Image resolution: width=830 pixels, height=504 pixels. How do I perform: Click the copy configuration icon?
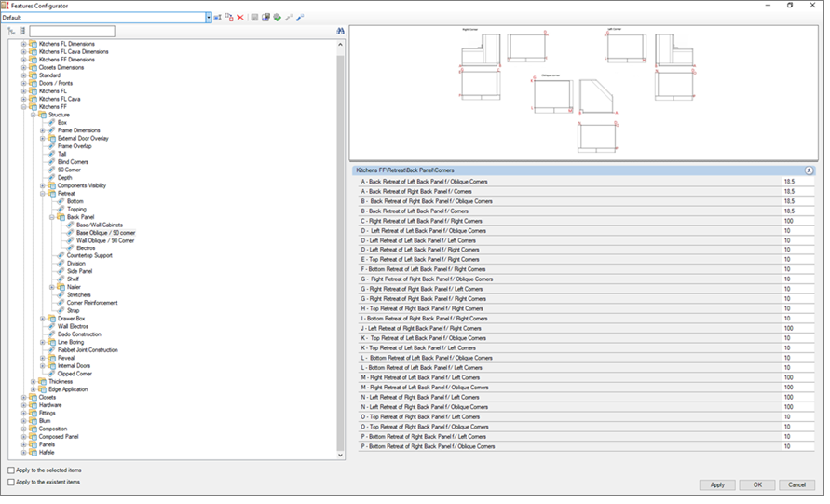pos(228,18)
